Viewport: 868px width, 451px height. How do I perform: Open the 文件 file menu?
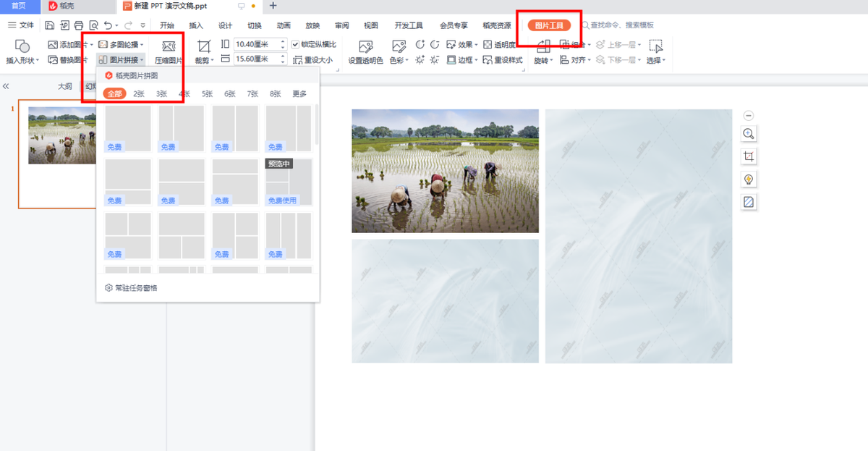coord(21,25)
